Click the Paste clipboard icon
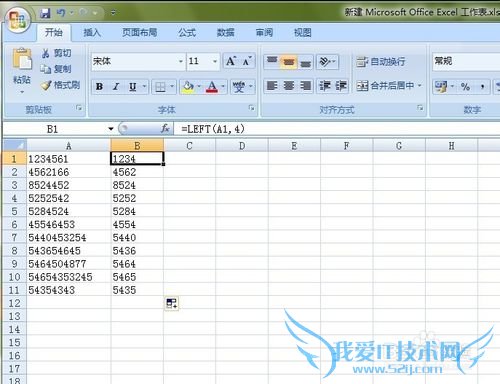This screenshot has width=500, height=384. click(x=22, y=59)
